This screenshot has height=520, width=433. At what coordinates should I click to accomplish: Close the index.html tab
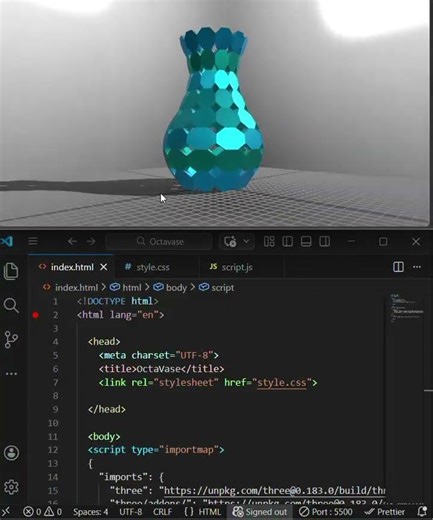pyautogui.click(x=104, y=267)
